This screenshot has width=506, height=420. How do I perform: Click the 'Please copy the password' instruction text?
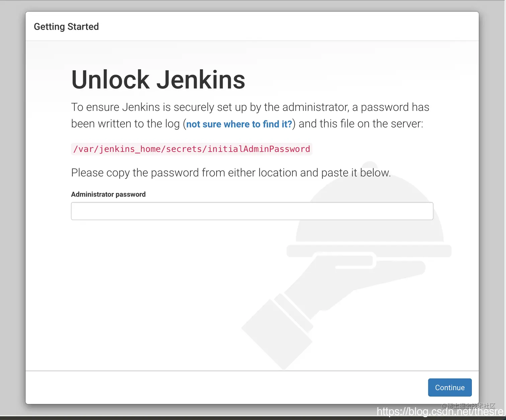click(231, 173)
